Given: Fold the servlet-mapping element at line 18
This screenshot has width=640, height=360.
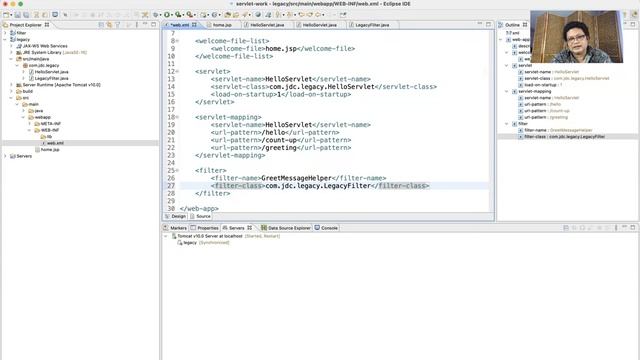Looking at the screenshot, I should 177,117.
